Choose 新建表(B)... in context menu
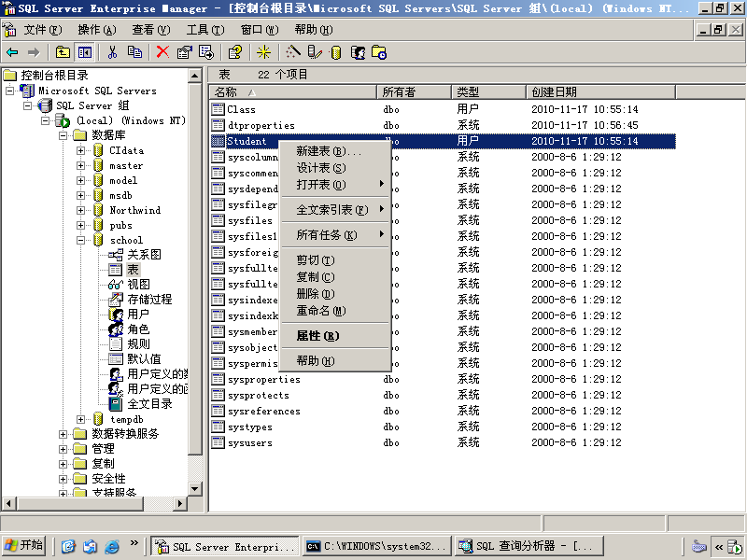Screen dimensions: 747x560 click(335, 151)
